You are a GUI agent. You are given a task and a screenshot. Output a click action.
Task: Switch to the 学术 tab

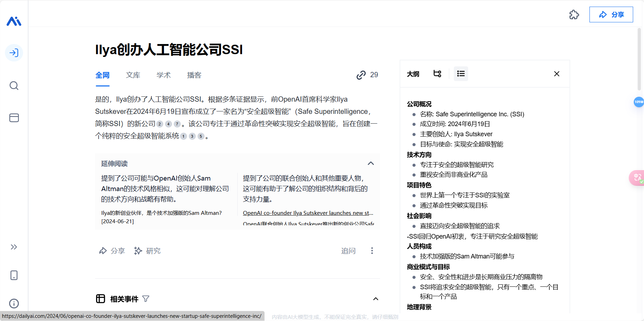click(x=163, y=75)
